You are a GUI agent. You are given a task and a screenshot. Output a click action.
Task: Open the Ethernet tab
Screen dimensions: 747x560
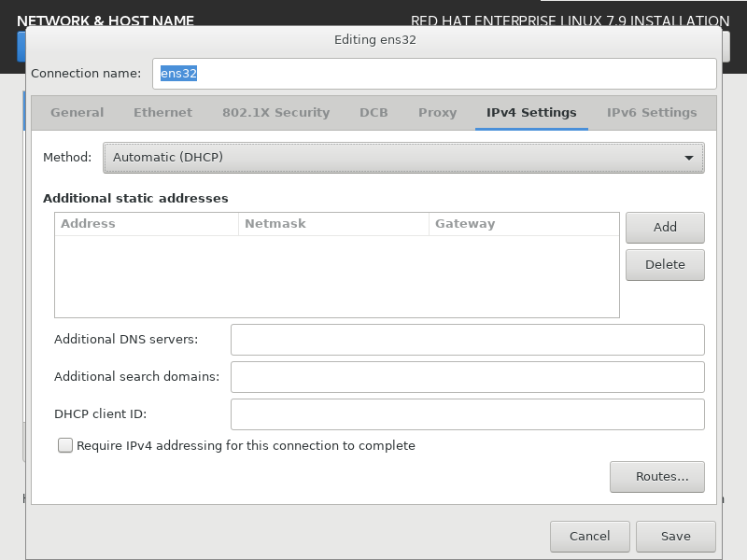coord(162,112)
